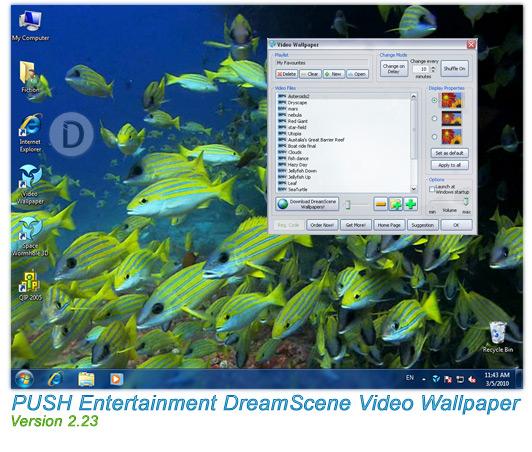Image resolution: width=532 pixels, height=452 pixels.
Task: Remove video with the yellow minus icon
Action: (380, 204)
